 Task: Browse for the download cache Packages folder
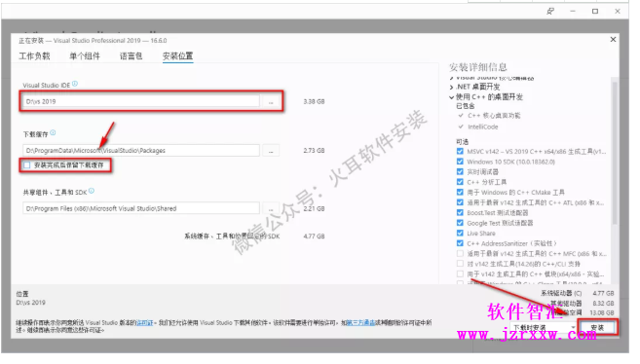pos(271,151)
